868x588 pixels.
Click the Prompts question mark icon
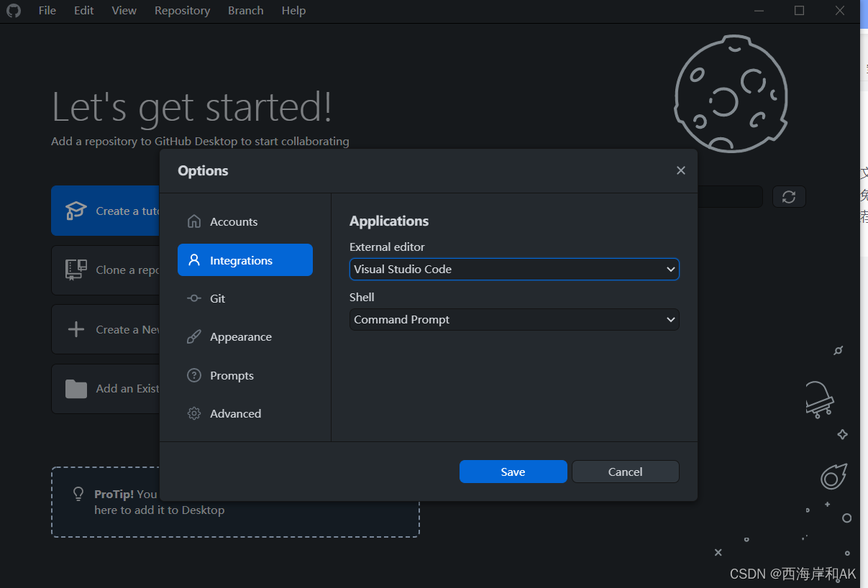click(x=193, y=375)
